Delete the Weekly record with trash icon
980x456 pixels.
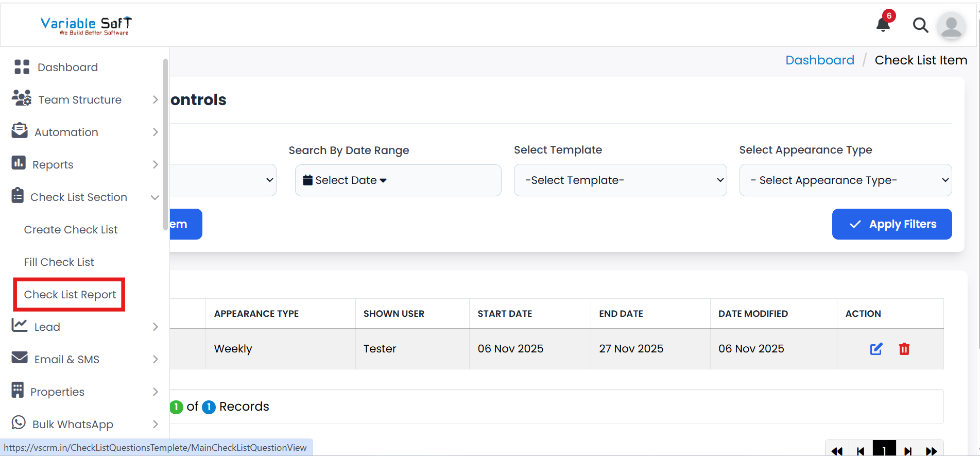click(904, 349)
